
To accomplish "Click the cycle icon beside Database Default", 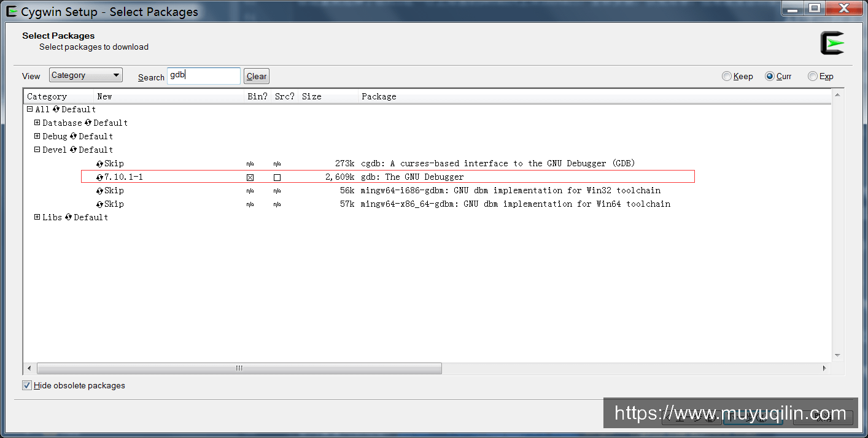I will pos(88,123).
